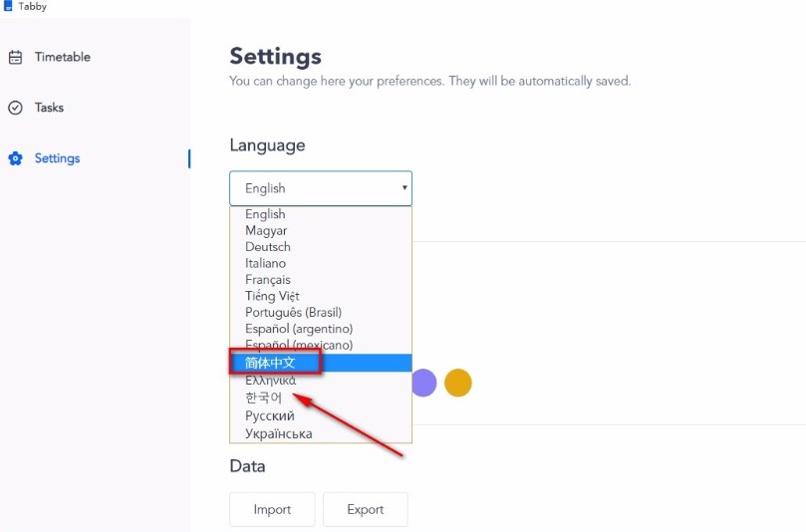Screen dimensions: 806x532
Task: Click the Tabby app icon in title bar
Action: pyautogui.click(x=8, y=6)
